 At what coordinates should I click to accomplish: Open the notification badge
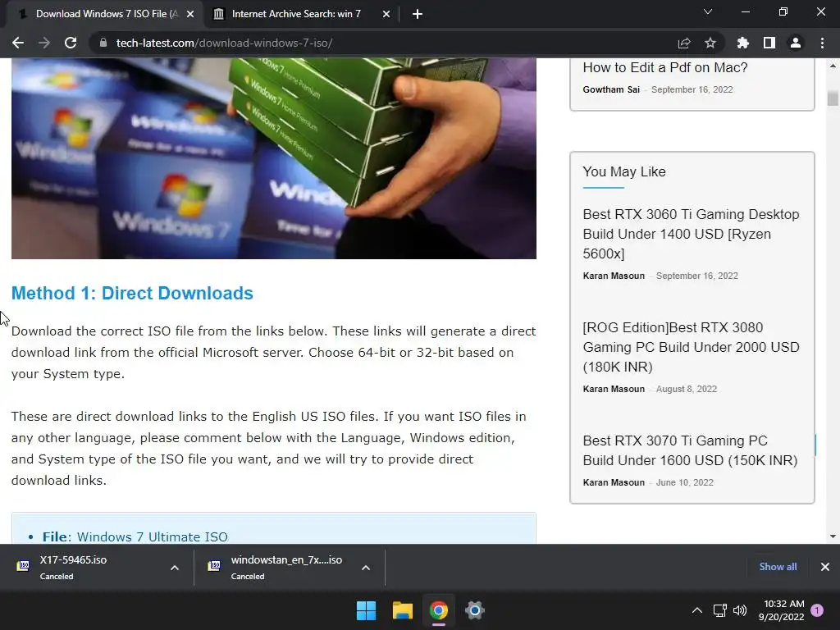(x=817, y=610)
